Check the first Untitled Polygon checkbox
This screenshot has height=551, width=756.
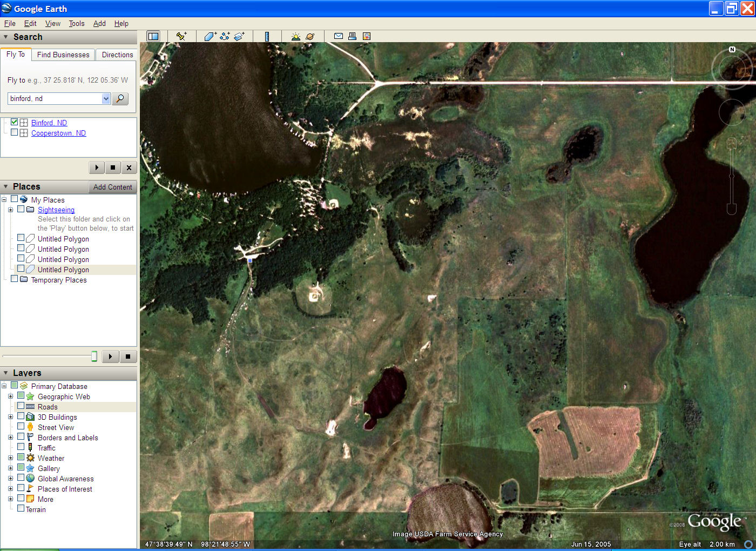coord(21,238)
